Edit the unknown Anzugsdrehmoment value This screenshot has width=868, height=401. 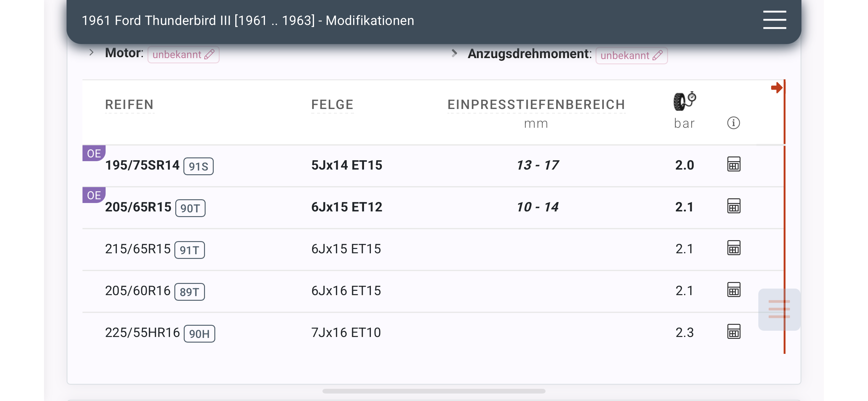[631, 55]
